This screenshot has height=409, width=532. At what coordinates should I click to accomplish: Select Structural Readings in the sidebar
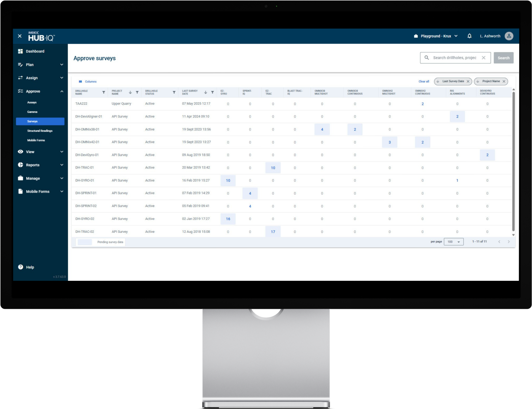(x=40, y=131)
